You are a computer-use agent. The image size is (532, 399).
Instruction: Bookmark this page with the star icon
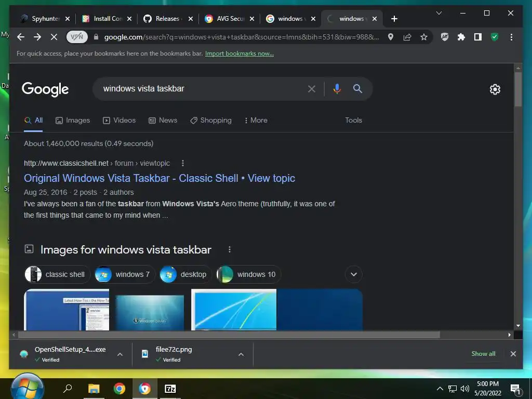(x=424, y=37)
